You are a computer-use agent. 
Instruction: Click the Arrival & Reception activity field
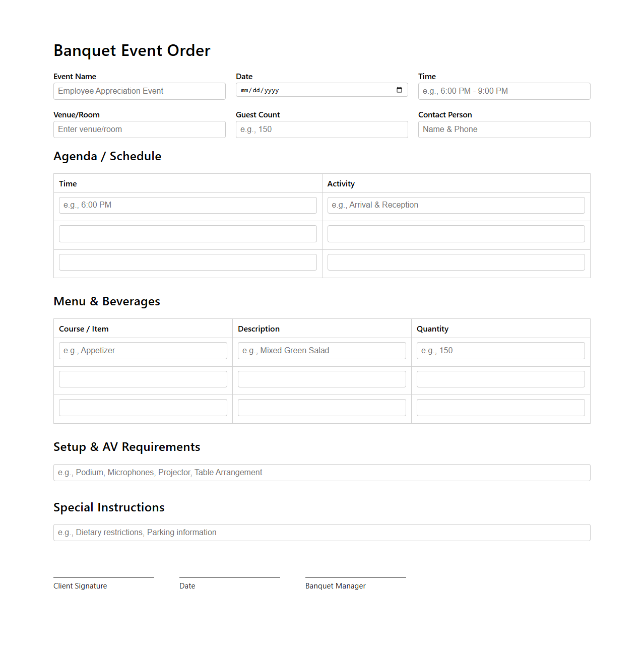pos(456,205)
